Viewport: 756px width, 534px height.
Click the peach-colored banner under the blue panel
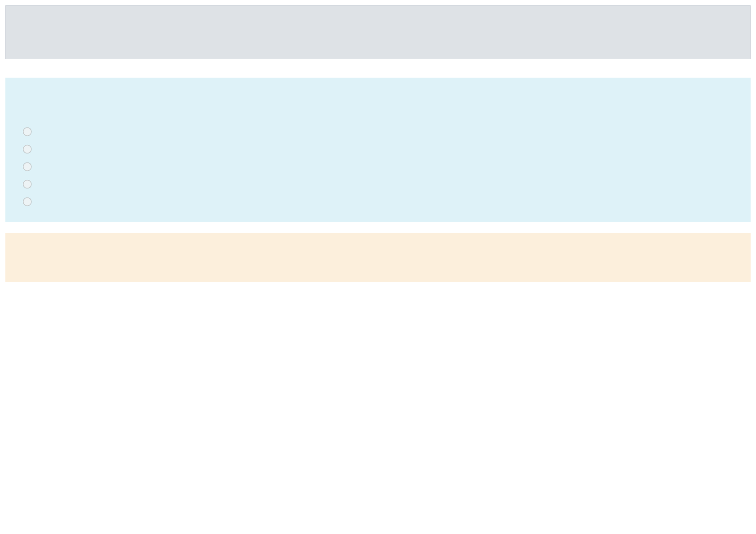pos(378,258)
